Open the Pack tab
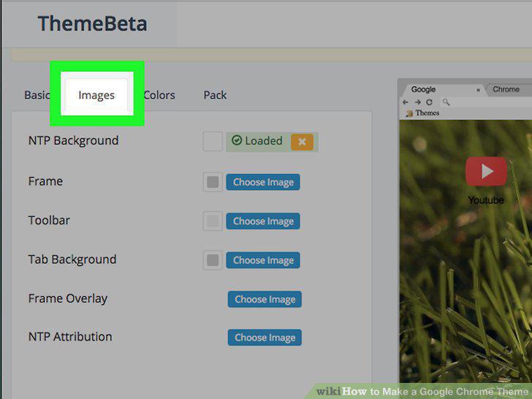Screen dimensions: 532x399 (215, 95)
